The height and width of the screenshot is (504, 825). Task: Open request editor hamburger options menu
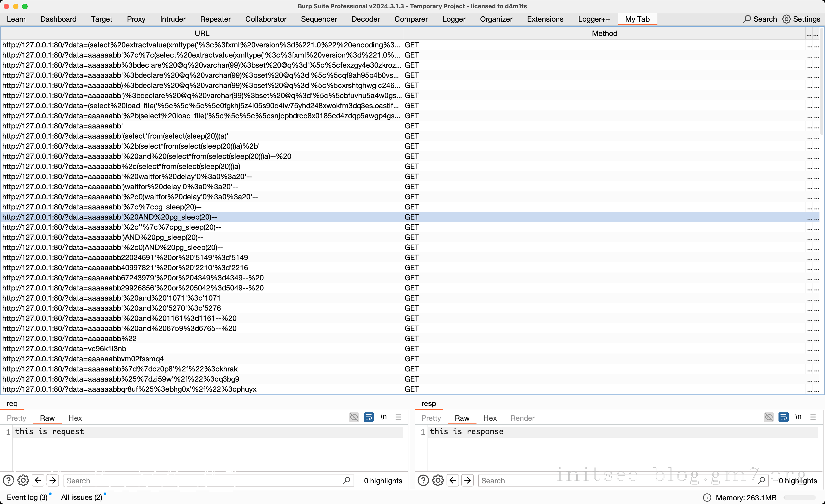pyautogui.click(x=398, y=417)
